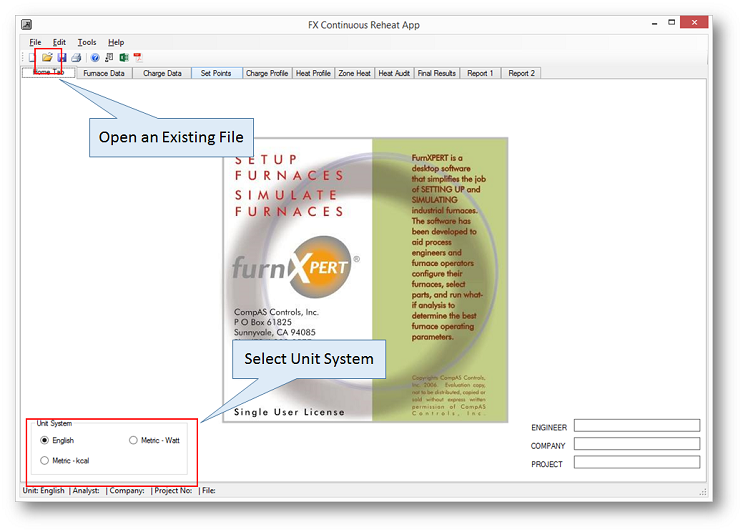Go to the Charge Data tab
This screenshot has height=532, width=743.
pyautogui.click(x=162, y=73)
